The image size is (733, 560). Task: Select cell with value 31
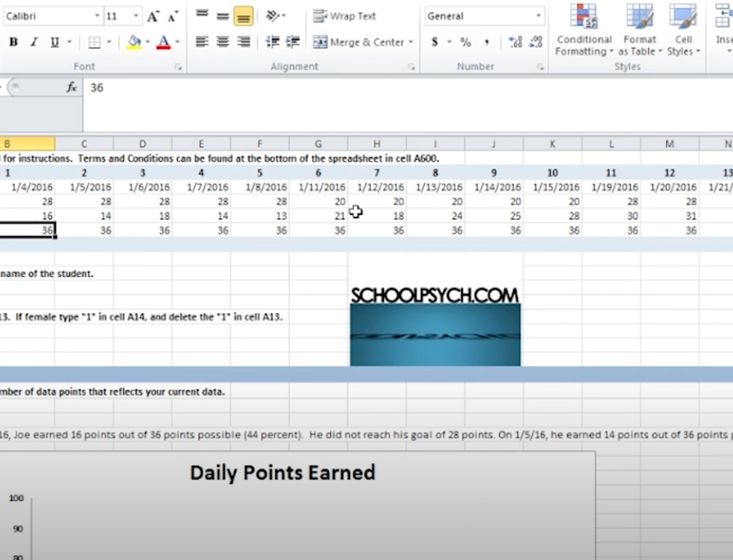[x=670, y=216]
